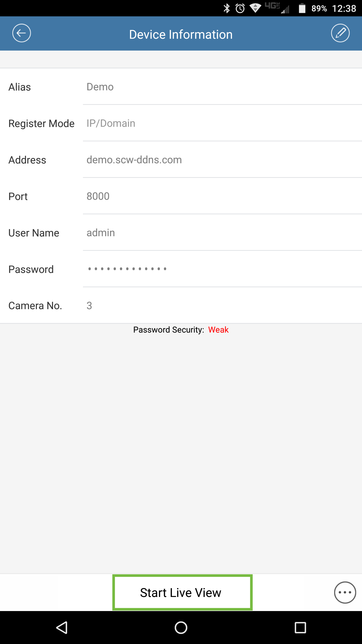This screenshot has height=644, width=362.
Task: Tap the Camera No. value 3
Action: coord(89,306)
